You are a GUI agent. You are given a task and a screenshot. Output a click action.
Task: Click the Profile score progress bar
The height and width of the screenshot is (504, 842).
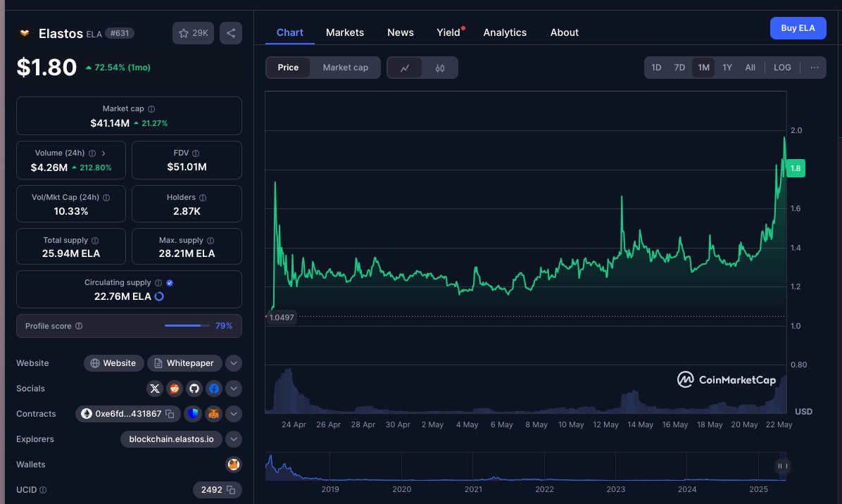coord(187,326)
